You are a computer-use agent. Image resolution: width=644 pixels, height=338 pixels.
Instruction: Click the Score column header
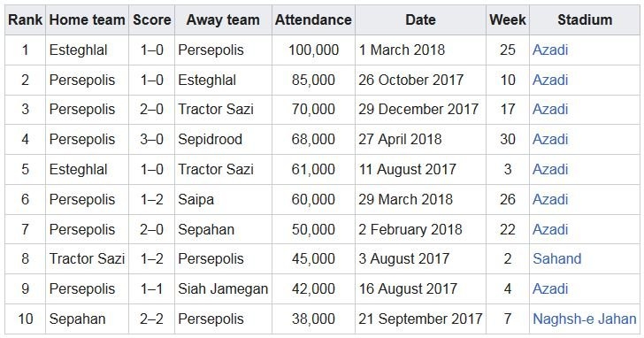pos(151,19)
